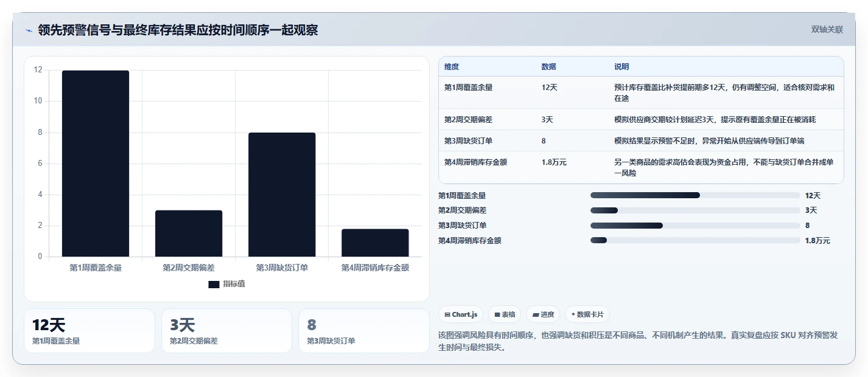Click the description starting 预计库存覆盖比补货提前期
Viewport: 868px width, 377px height.
tap(724, 92)
